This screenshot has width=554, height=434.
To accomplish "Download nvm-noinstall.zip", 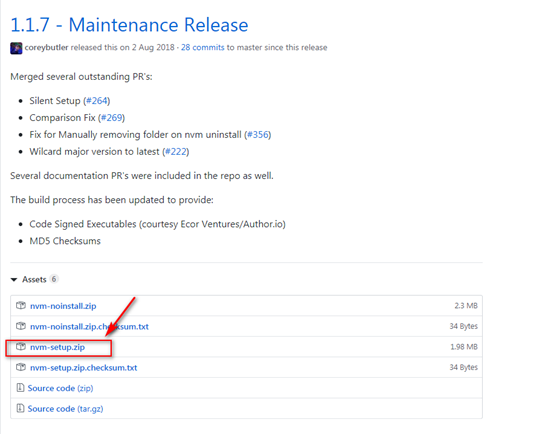I will [63, 306].
